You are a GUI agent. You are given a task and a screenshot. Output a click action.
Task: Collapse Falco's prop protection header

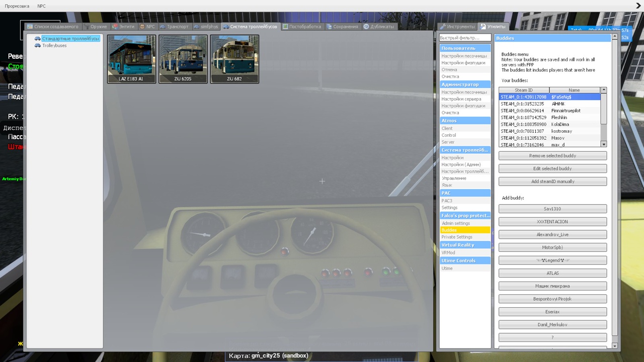click(465, 216)
